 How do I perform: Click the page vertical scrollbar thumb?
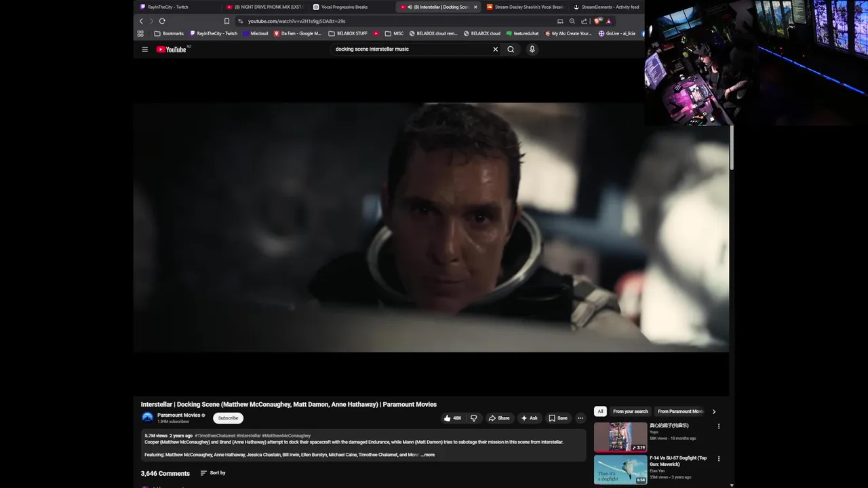point(732,147)
